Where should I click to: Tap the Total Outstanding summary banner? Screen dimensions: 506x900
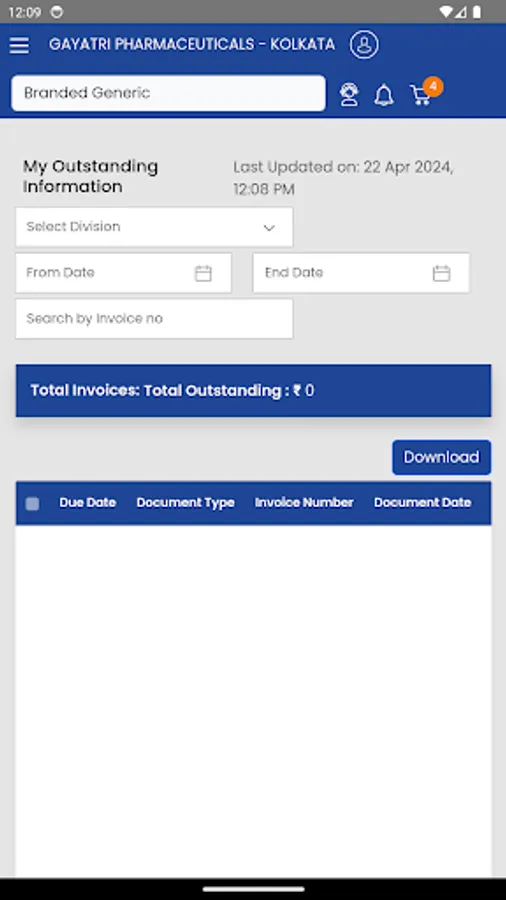tap(254, 390)
